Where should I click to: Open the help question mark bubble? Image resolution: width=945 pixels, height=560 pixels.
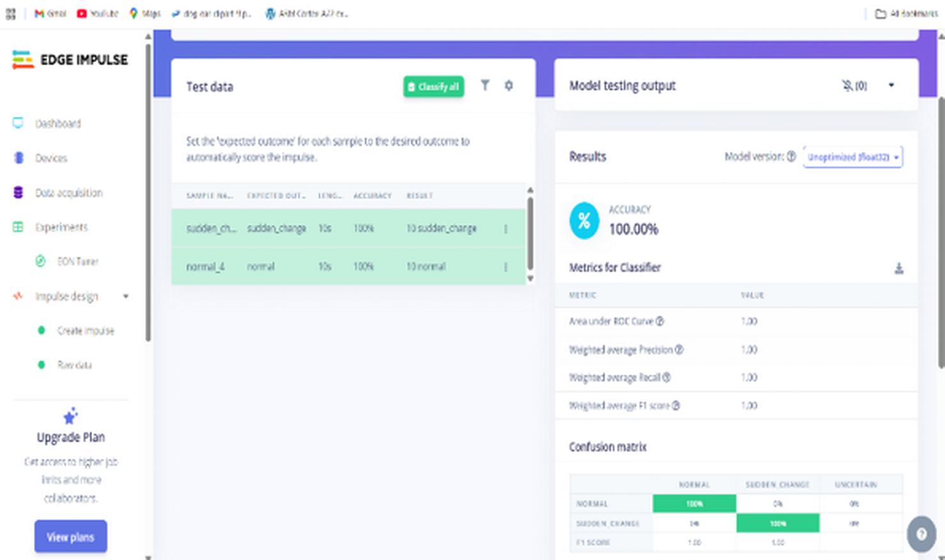pyautogui.click(x=921, y=534)
